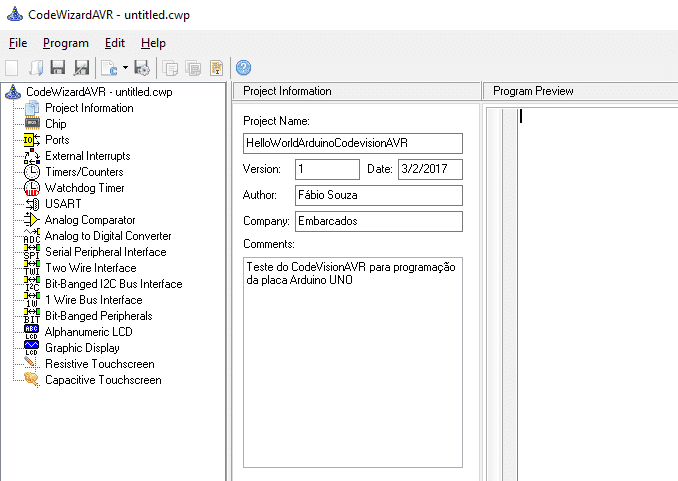Open the Program menu
The image size is (678, 481).
(66, 43)
